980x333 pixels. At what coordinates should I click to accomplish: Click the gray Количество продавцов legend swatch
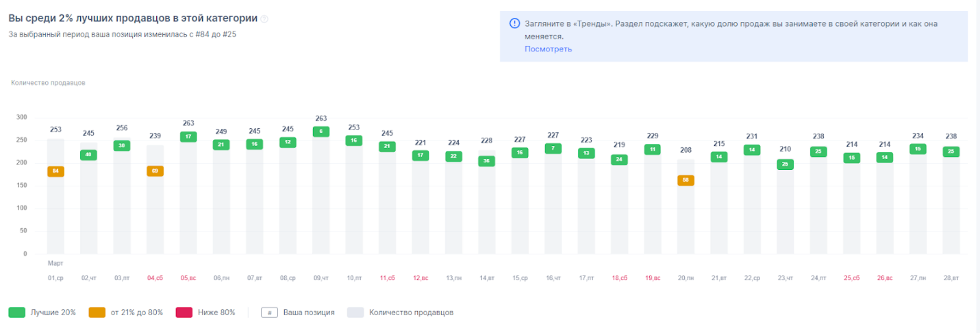point(355,312)
